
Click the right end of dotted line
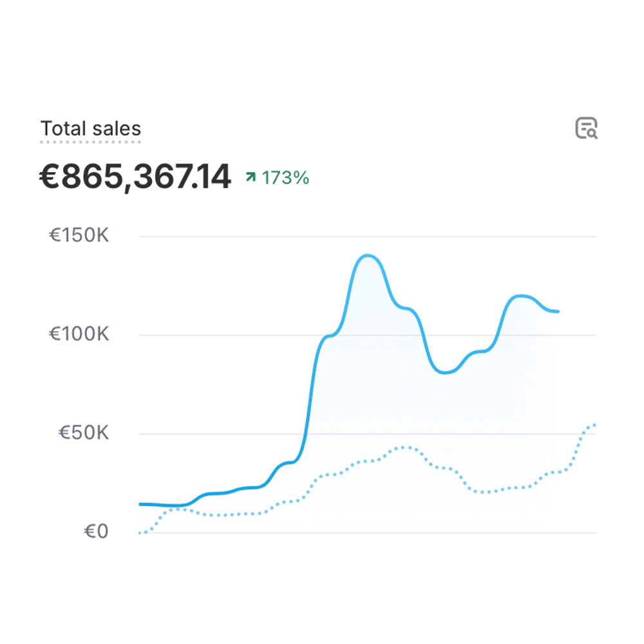594,424
